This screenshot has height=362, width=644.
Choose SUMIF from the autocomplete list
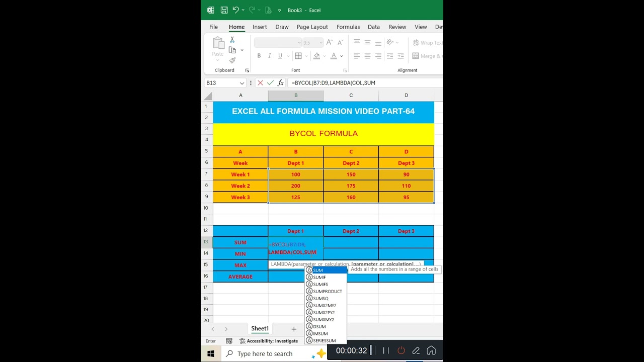tap(326, 278)
